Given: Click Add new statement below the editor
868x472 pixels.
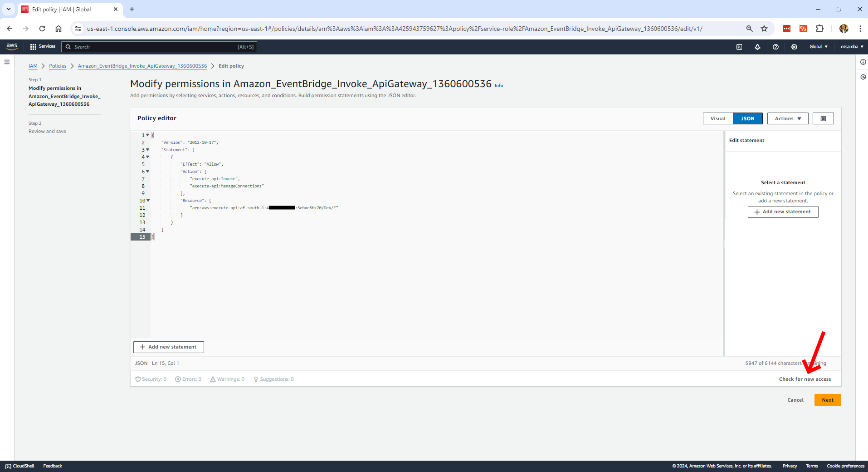Looking at the screenshot, I should click(x=168, y=347).
